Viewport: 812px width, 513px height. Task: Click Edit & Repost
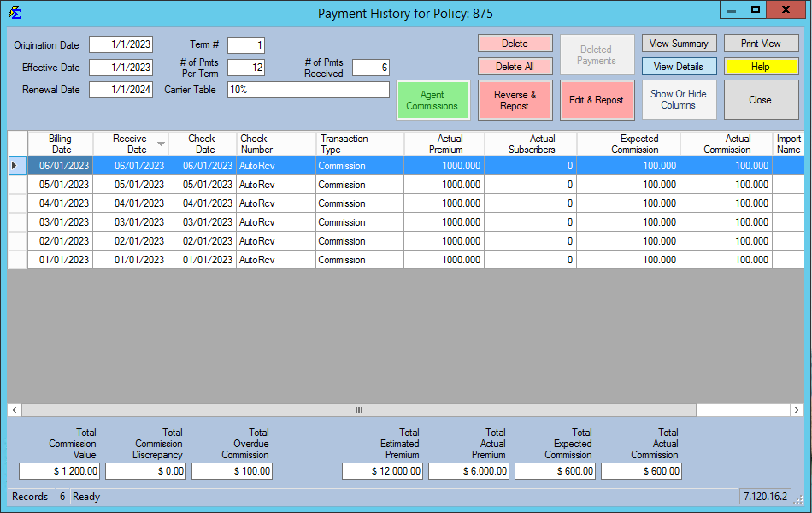click(597, 99)
